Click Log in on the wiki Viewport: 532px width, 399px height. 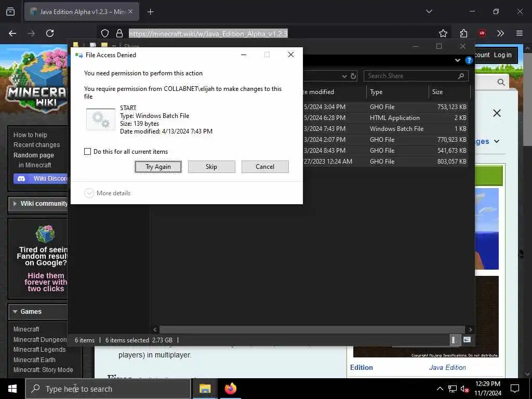point(502,55)
